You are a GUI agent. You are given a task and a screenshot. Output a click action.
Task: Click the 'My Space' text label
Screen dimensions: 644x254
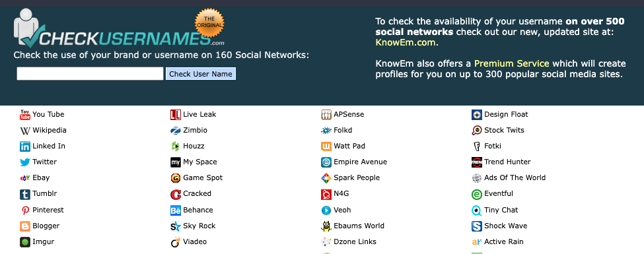tap(200, 162)
